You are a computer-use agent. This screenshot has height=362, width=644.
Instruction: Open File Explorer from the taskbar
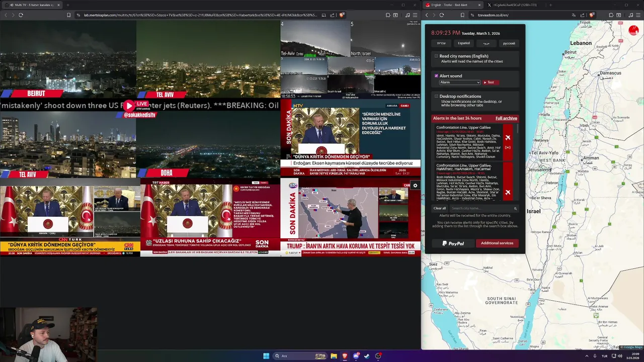[334, 356]
